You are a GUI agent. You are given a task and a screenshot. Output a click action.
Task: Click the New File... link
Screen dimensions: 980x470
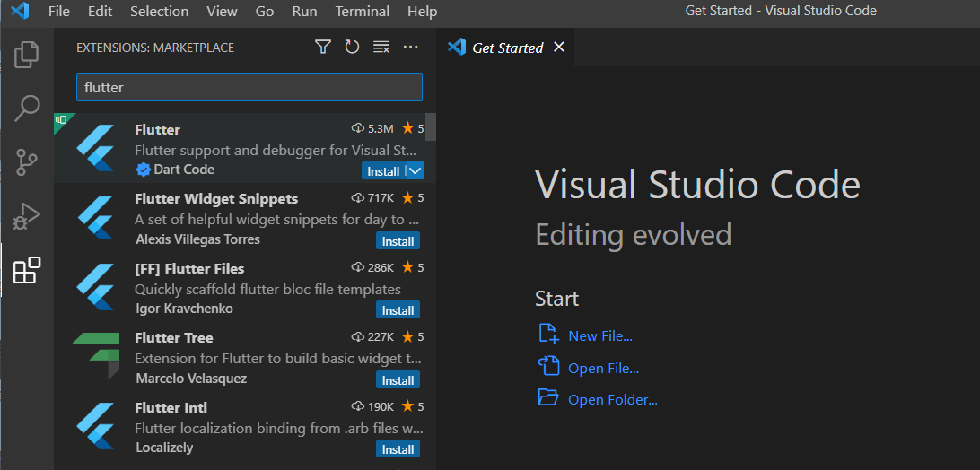[600, 336]
